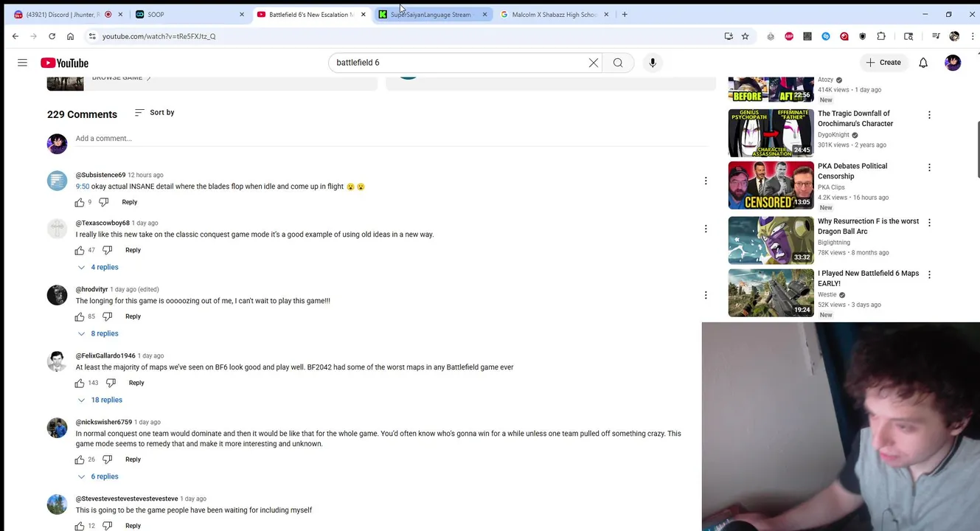This screenshot has height=531, width=980.
Task: Click the Create button
Action: coord(884,63)
